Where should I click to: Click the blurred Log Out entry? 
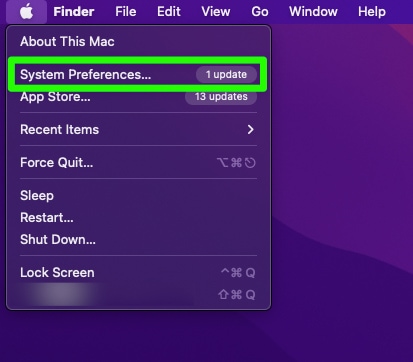coord(138,295)
